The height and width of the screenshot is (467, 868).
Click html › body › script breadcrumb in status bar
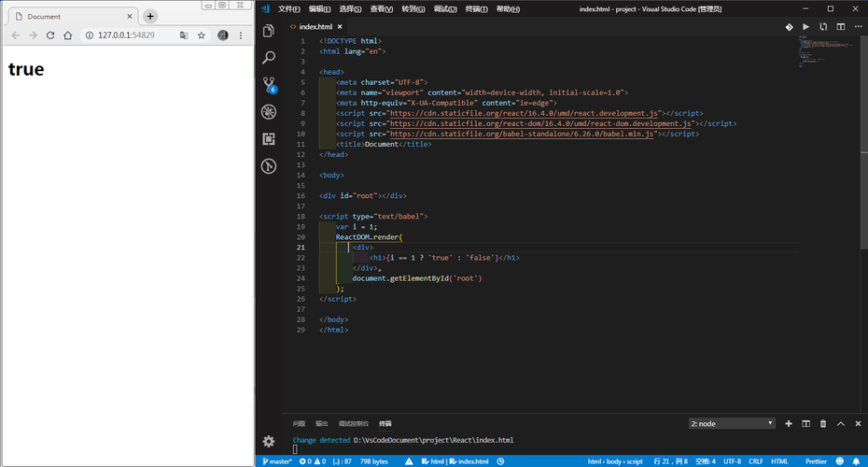[x=615, y=461]
